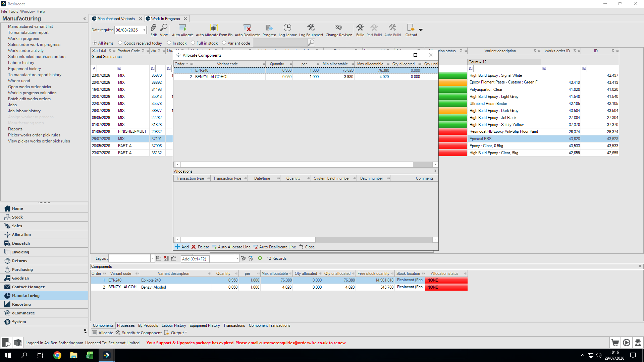The width and height of the screenshot is (644, 362).
Task: Open the Output toolbar icon
Action: point(411,27)
